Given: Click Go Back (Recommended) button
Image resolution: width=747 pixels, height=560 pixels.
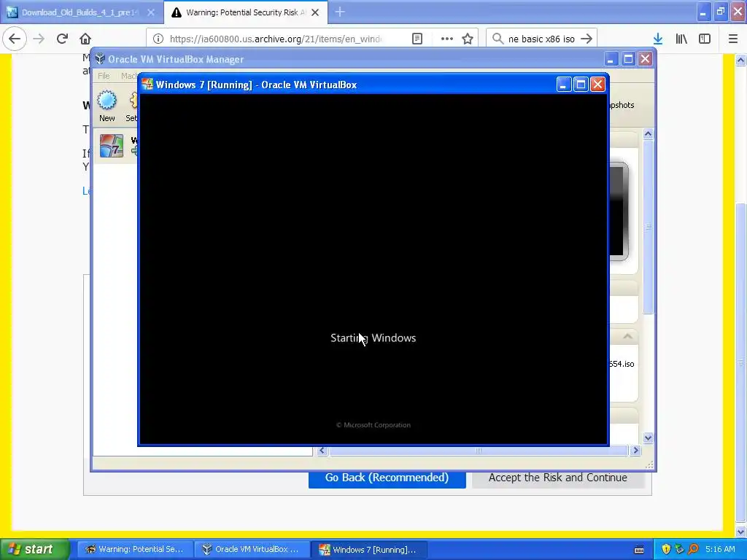Looking at the screenshot, I should 387,478.
